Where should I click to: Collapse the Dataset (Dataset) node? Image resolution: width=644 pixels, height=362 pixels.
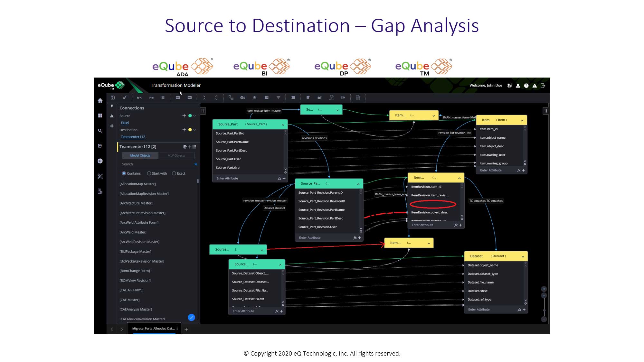click(523, 256)
